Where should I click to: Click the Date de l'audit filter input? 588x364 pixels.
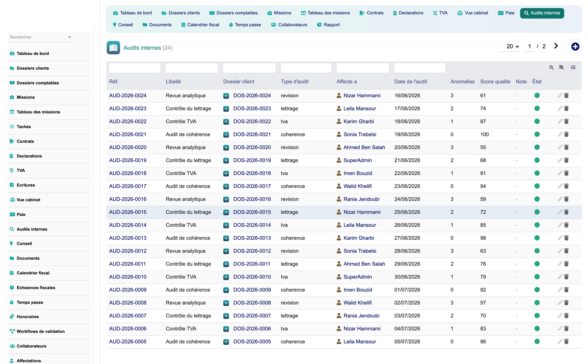(420, 68)
